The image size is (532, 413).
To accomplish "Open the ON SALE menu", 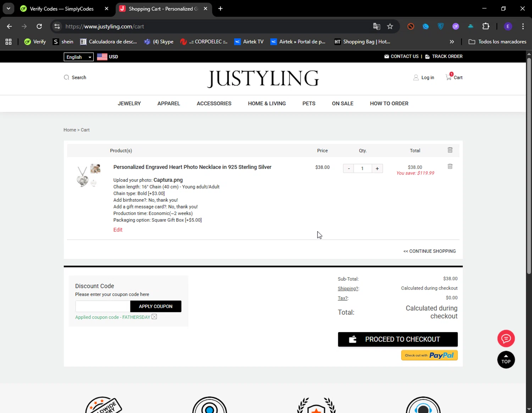I will (343, 104).
